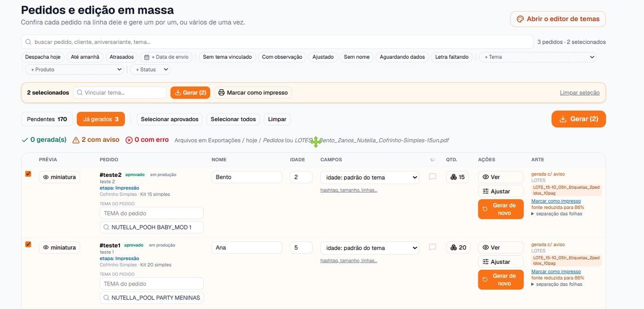Toggle the Com observação filter chip

[x=282, y=57]
